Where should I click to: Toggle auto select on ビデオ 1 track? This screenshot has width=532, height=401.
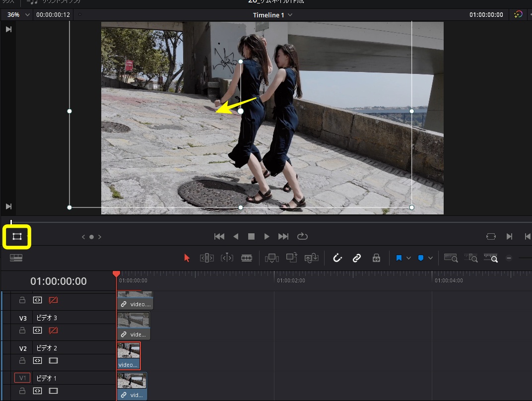[37, 391]
